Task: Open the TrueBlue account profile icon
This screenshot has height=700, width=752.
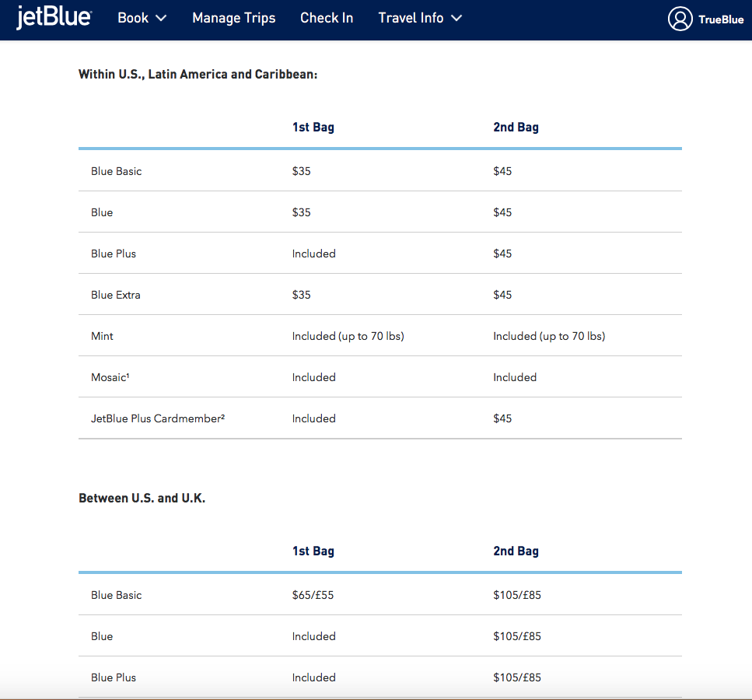Action: pyautogui.click(x=680, y=19)
